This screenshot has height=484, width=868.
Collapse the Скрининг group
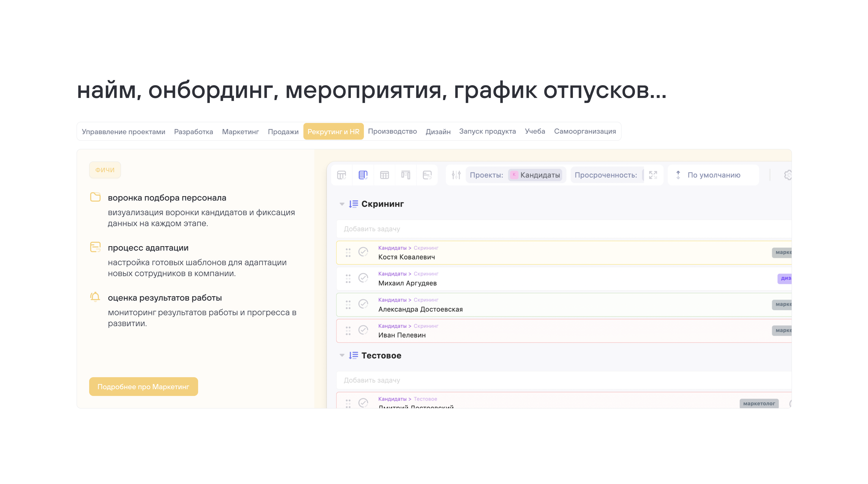(342, 204)
